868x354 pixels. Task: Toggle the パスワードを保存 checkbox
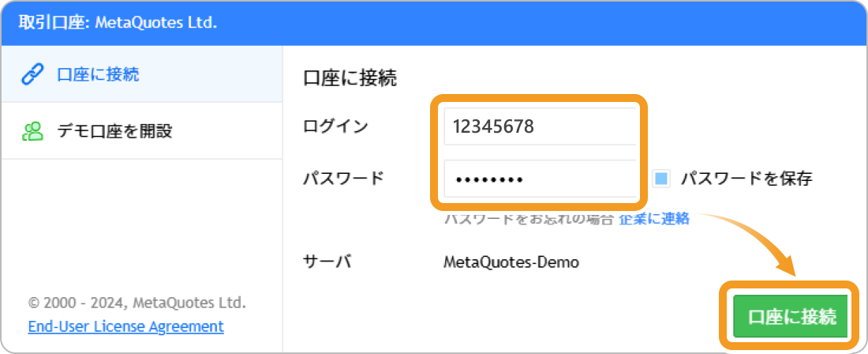[x=661, y=179]
